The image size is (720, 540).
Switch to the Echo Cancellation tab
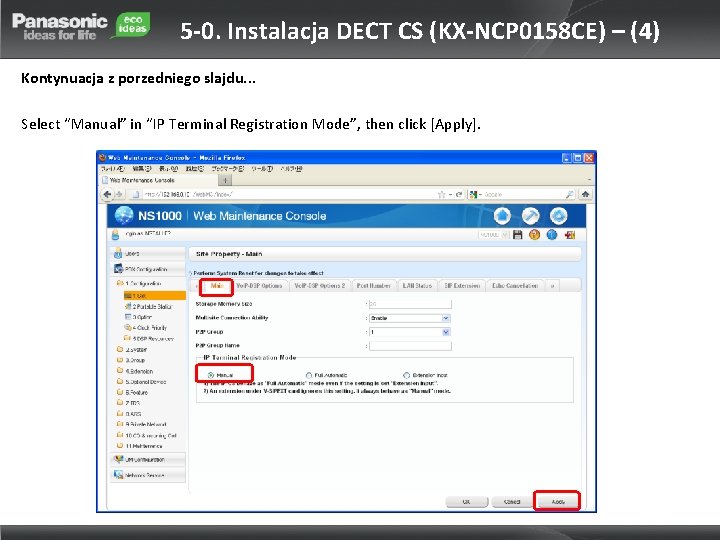tap(515, 286)
